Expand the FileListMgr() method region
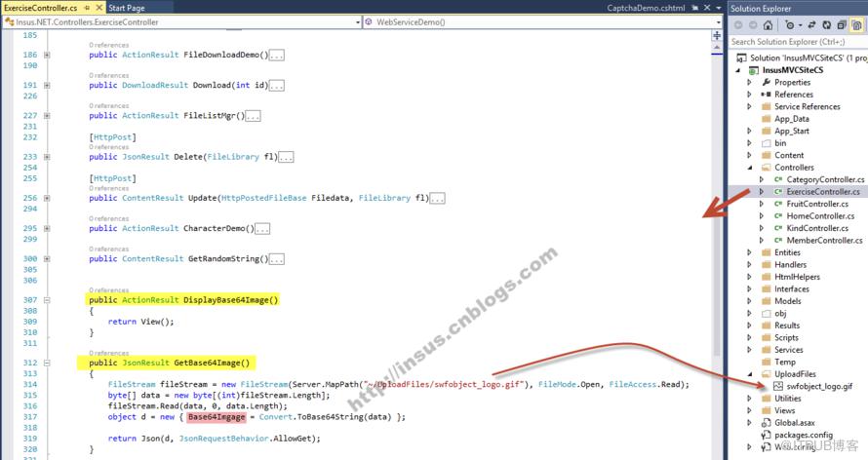The image size is (868, 460). click(47, 116)
